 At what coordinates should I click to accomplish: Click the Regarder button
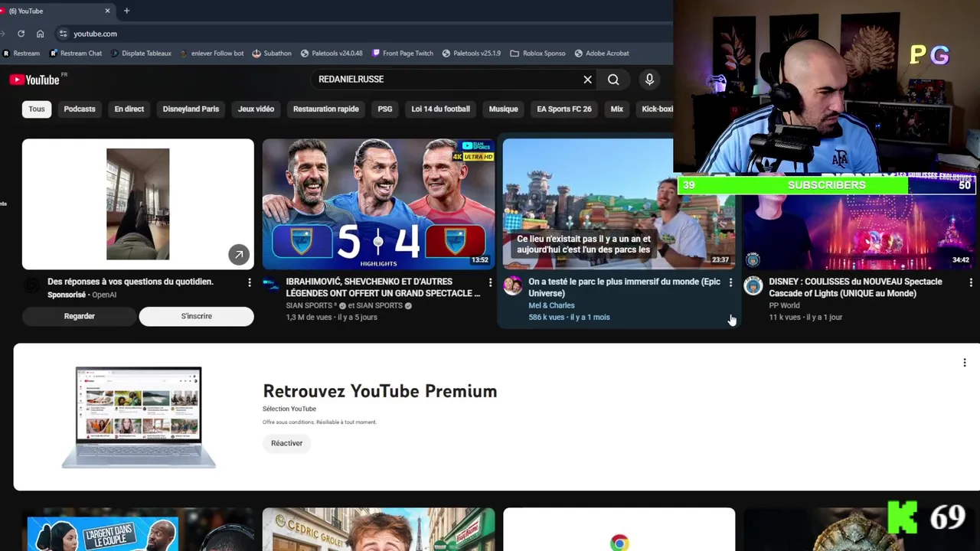(x=80, y=316)
